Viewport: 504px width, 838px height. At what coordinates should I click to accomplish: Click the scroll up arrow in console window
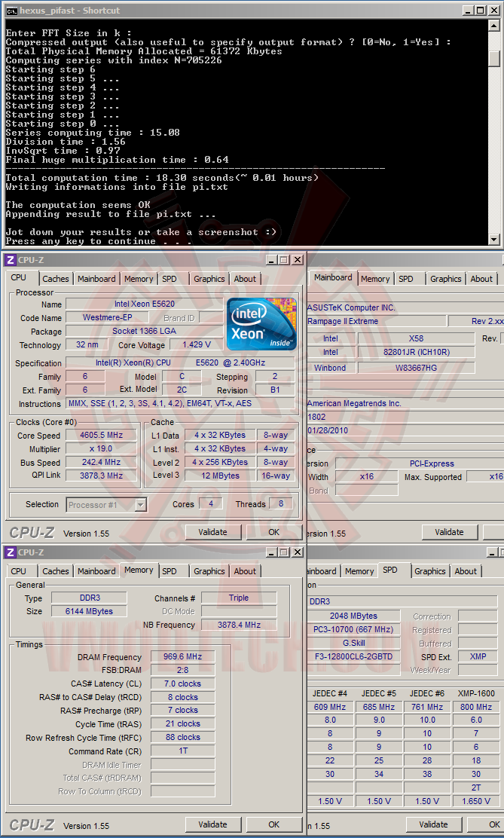[x=494, y=26]
